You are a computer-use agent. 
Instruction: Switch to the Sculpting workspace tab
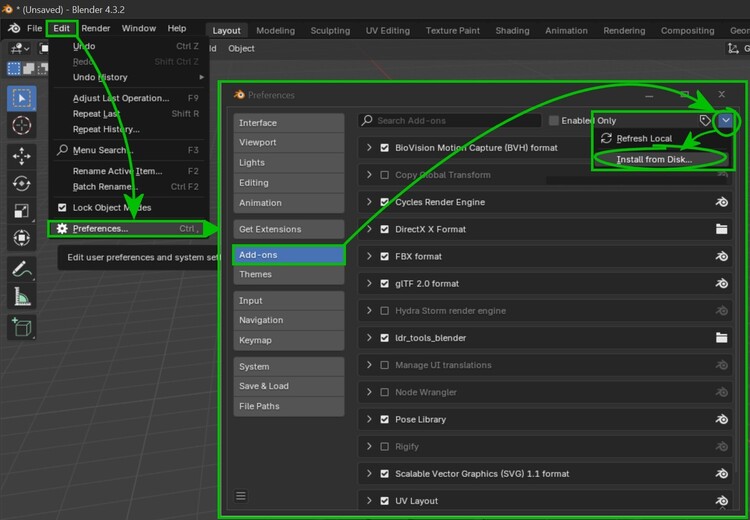(330, 30)
